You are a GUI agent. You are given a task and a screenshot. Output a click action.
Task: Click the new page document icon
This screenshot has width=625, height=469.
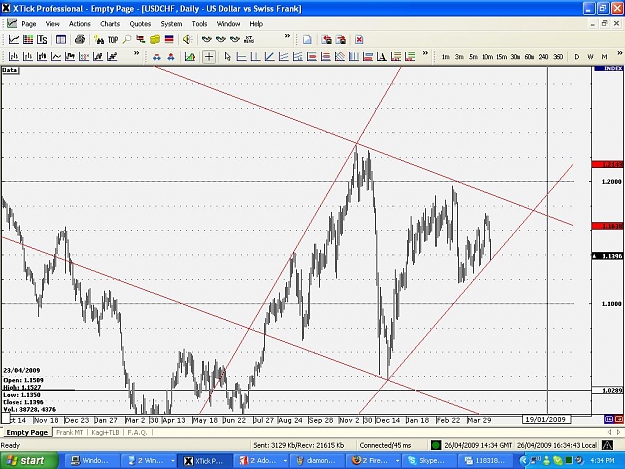(307, 39)
